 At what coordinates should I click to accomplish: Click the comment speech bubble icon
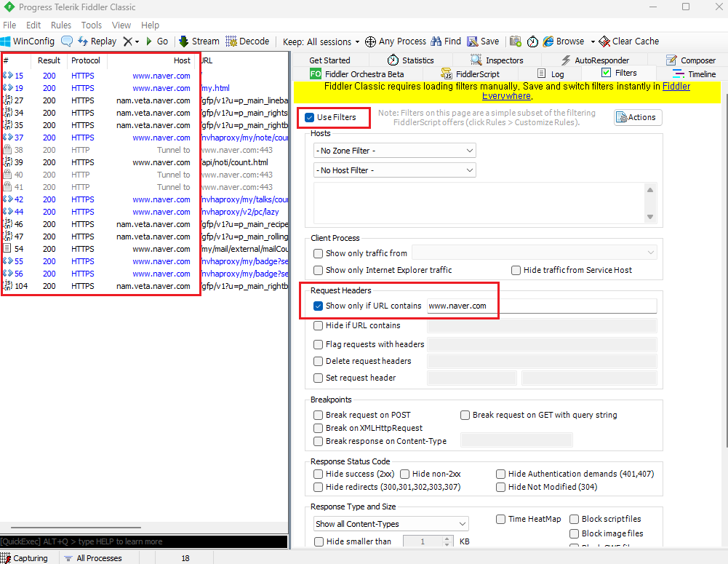point(67,41)
